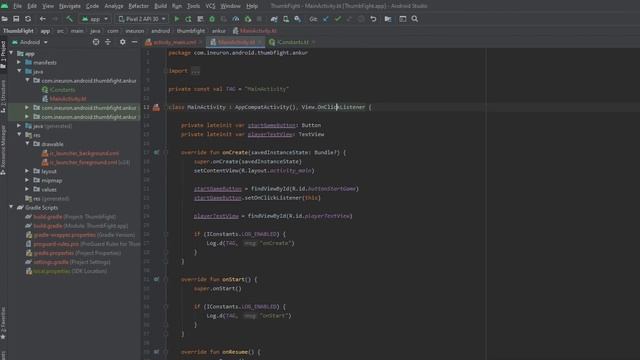Switch to the activity_main.xml editor tab

tap(174, 42)
